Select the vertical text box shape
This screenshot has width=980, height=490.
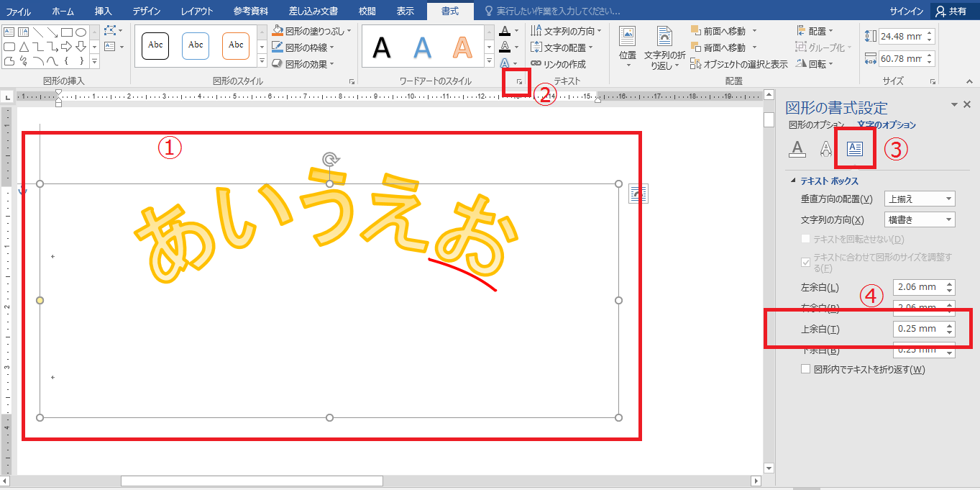click(23, 32)
